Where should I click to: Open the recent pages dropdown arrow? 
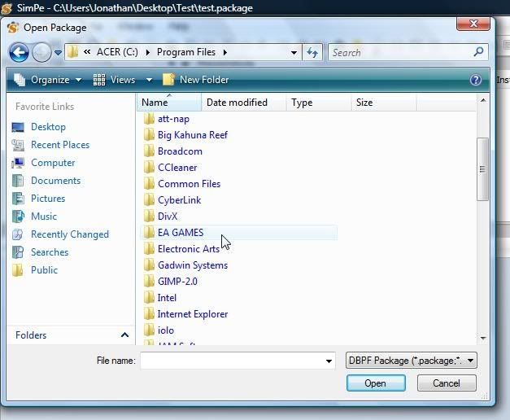pyautogui.click(x=58, y=52)
